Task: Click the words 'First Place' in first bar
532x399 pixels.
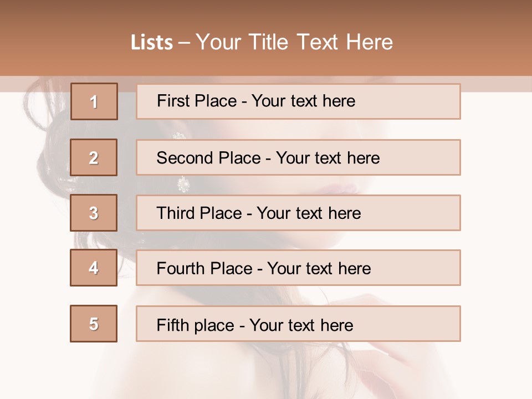Action: pyautogui.click(x=197, y=101)
